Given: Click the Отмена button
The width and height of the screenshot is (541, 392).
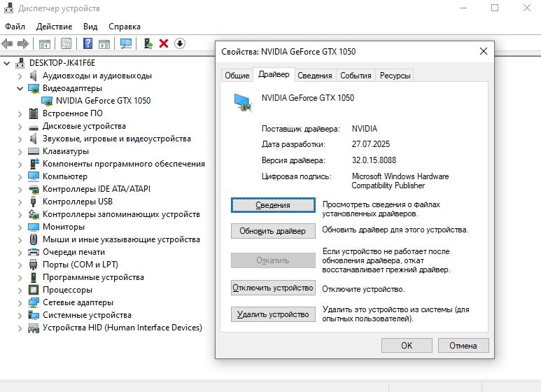Looking at the screenshot, I should click(463, 345).
